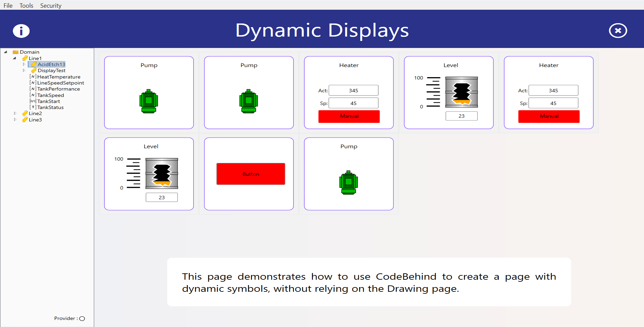644x327 pixels.
Task: Select Line3 in the tree
Action: (35, 120)
